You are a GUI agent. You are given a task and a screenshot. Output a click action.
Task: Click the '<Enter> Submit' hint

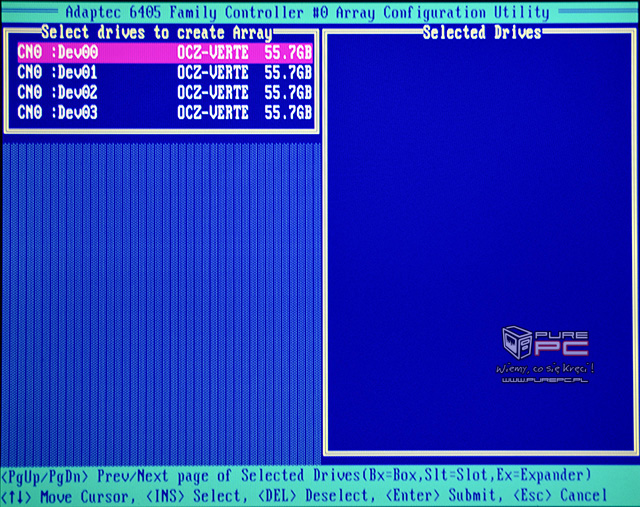point(444,496)
